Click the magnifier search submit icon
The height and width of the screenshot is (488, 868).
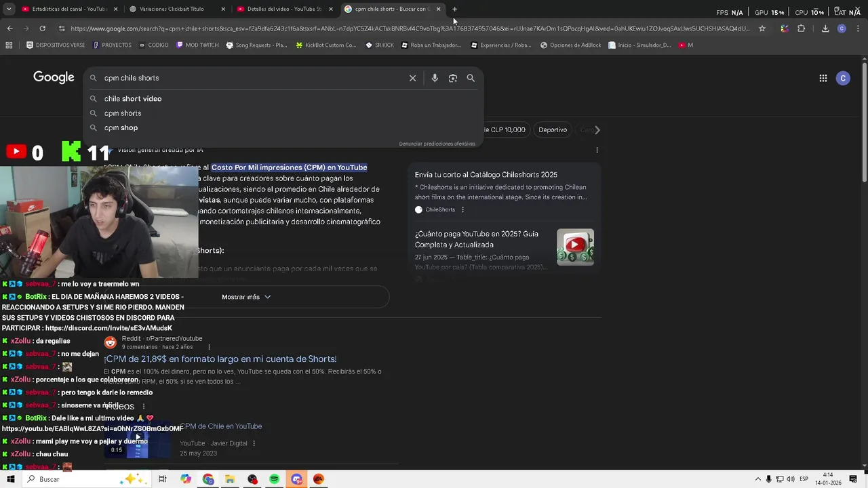(x=471, y=78)
